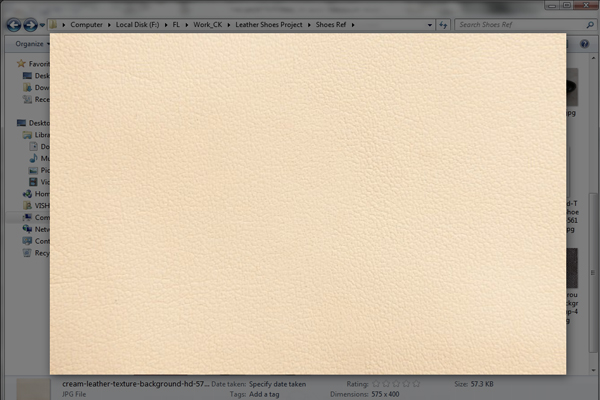Expand arrow after Leather Shoes Project breadcrumb
The height and width of the screenshot is (400, 600).
click(x=309, y=25)
